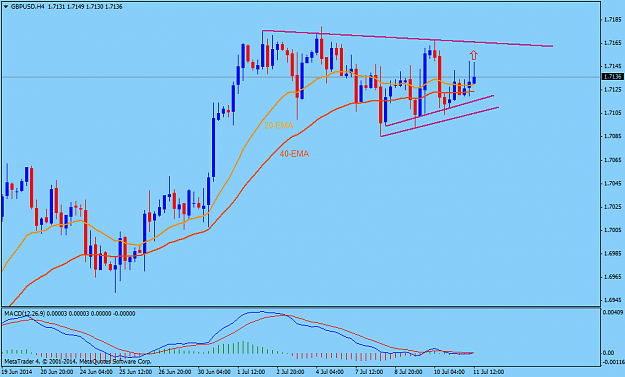Click the 7 Jul 12:00 time label
Image resolution: width=625 pixels, height=377 pixels.
coord(369,372)
